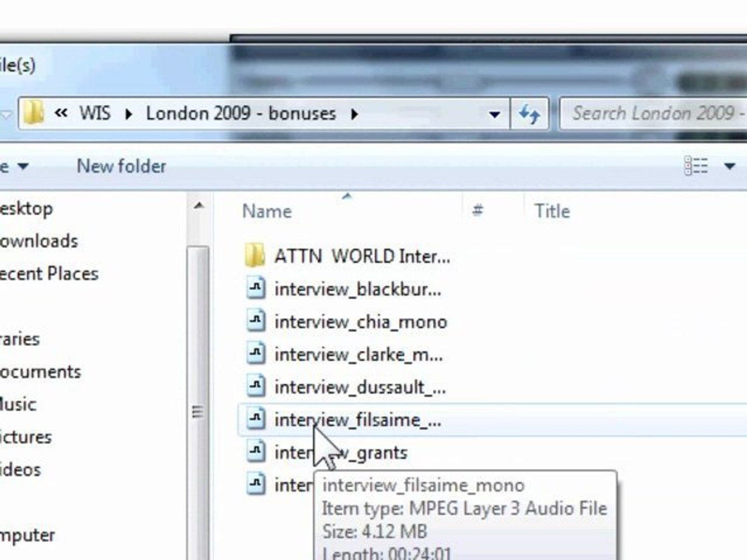
Task: Select the file interview_grants
Action: tap(341, 452)
